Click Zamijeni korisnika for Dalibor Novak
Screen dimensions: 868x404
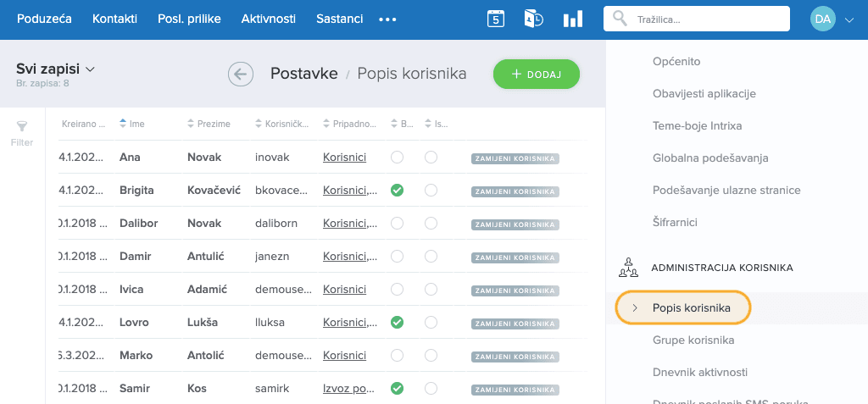pyautogui.click(x=515, y=224)
